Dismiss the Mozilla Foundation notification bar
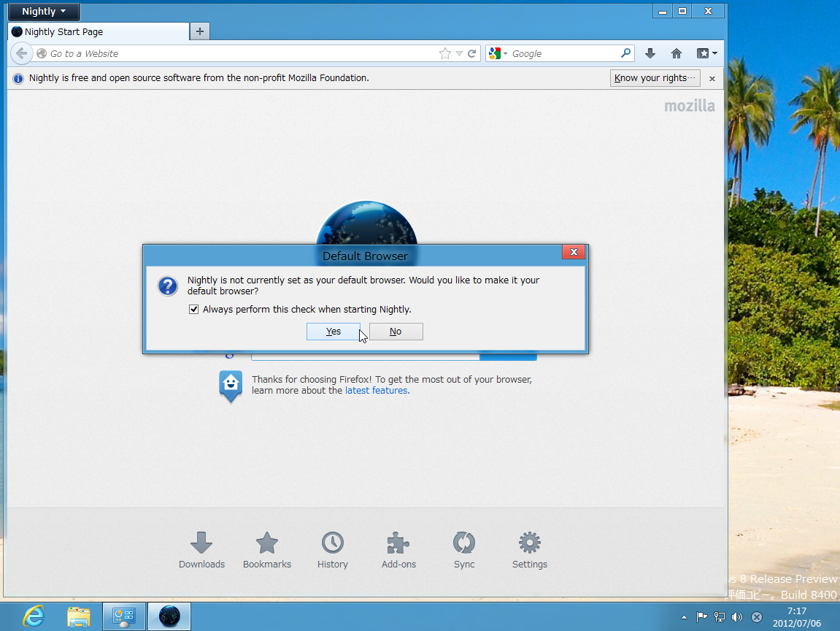The width and height of the screenshot is (840, 631). [x=712, y=79]
